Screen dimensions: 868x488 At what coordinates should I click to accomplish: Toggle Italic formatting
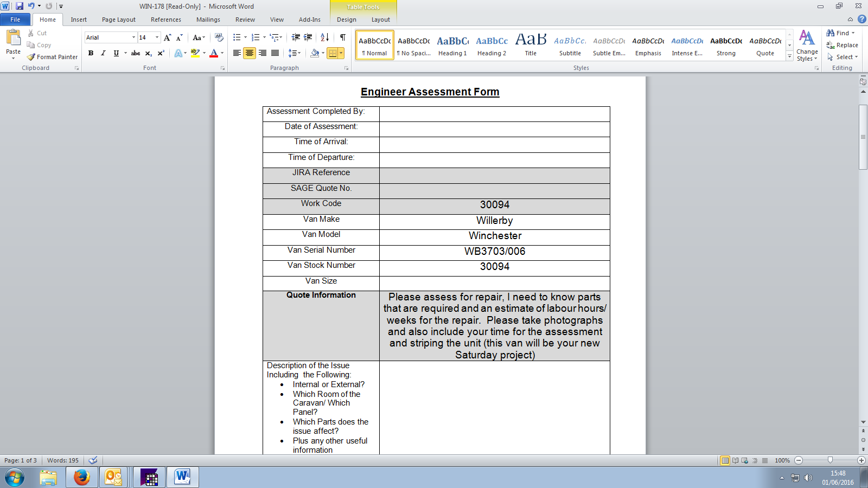coord(103,53)
